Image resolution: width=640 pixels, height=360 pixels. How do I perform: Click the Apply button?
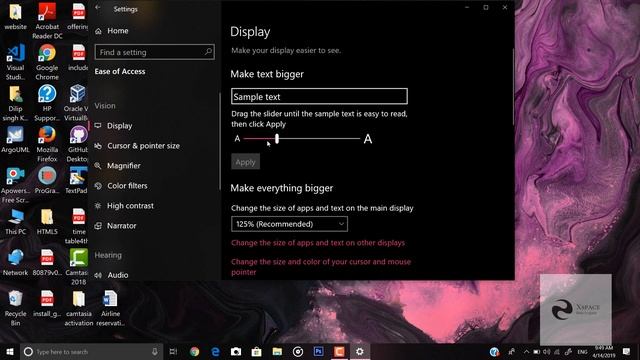point(245,162)
